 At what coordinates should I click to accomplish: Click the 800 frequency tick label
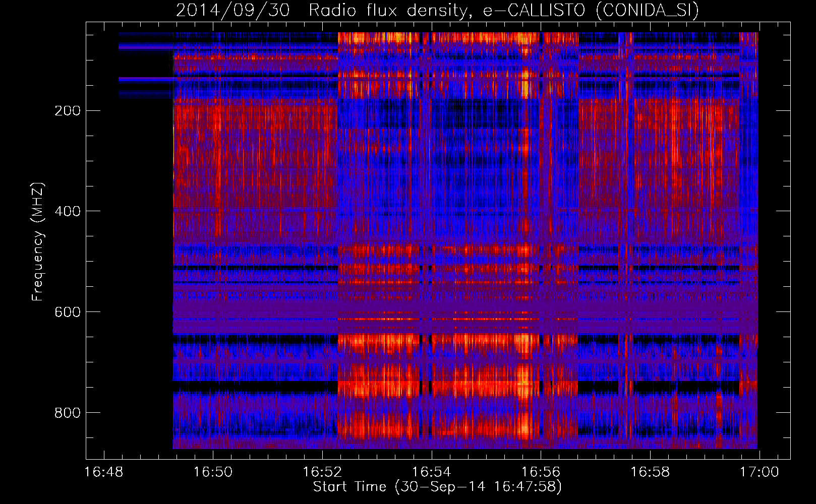pos(68,413)
